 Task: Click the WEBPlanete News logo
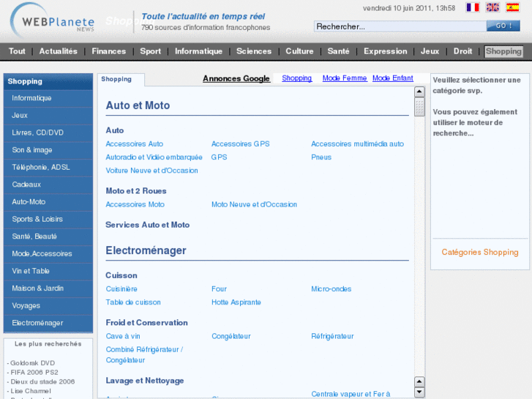(x=53, y=21)
